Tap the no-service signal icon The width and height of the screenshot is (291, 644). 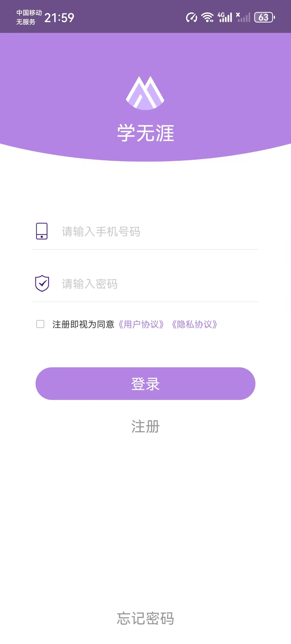243,18
